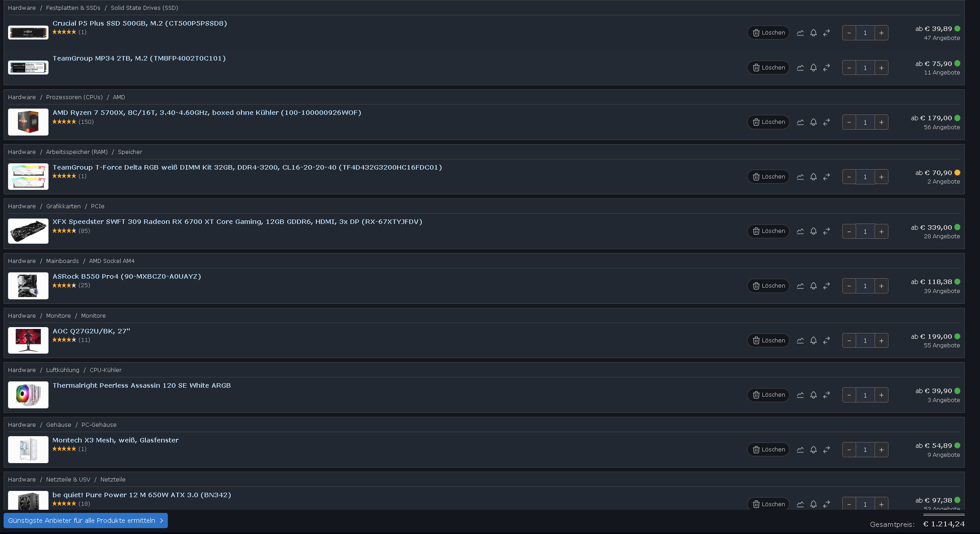Click bell icon for Thermalright Peerless Assassin
This screenshot has height=534, width=980.
pos(813,395)
